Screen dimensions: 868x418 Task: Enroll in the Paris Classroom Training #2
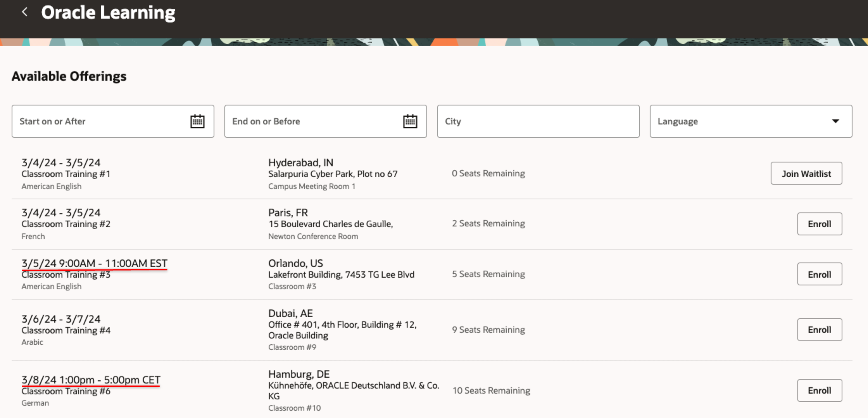click(x=819, y=224)
